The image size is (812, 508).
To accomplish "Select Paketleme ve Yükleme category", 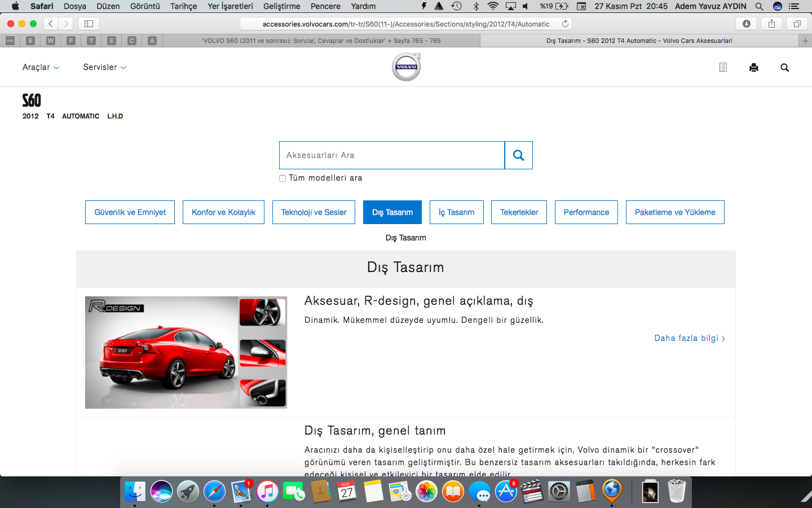I will point(675,212).
